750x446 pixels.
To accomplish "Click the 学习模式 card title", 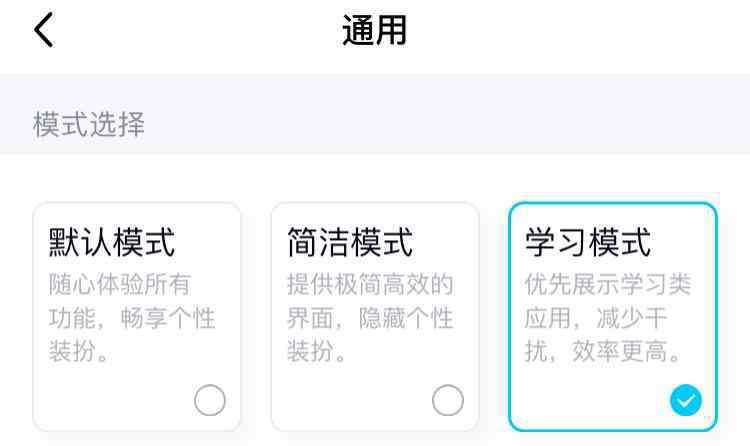I will coord(588,243).
